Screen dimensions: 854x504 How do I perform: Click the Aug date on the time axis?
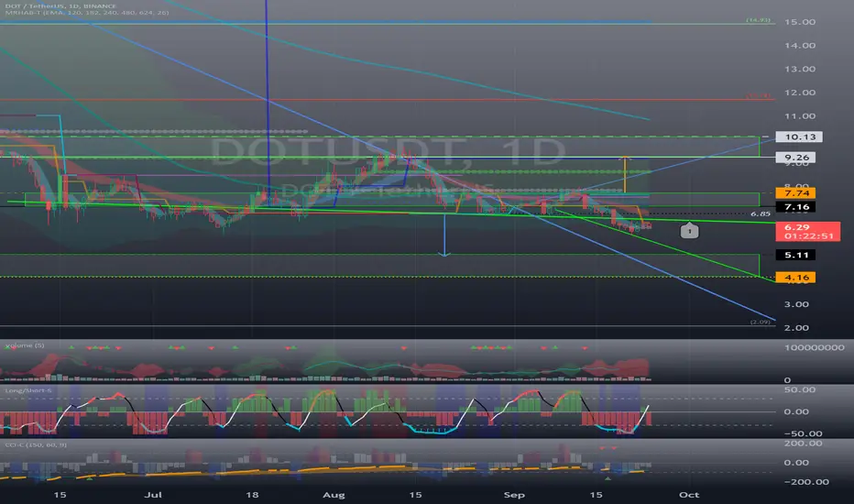[334, 495]
